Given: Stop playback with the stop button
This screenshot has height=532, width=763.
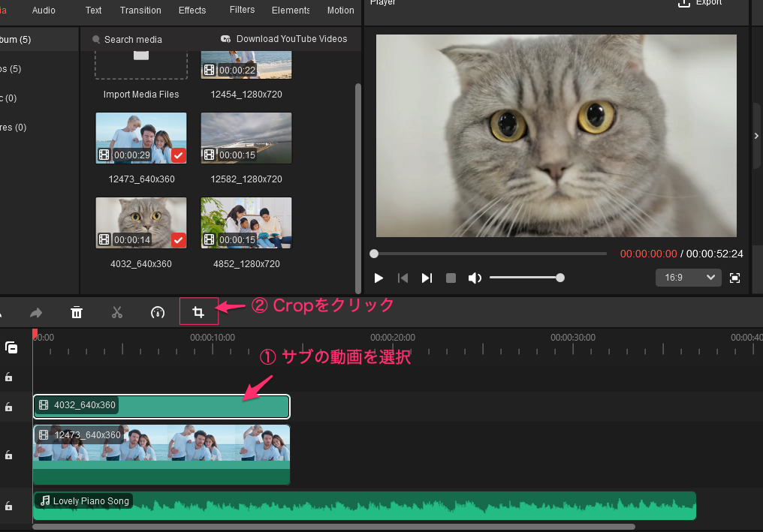Looking at the screenshot, I should (x=451, y=278).
